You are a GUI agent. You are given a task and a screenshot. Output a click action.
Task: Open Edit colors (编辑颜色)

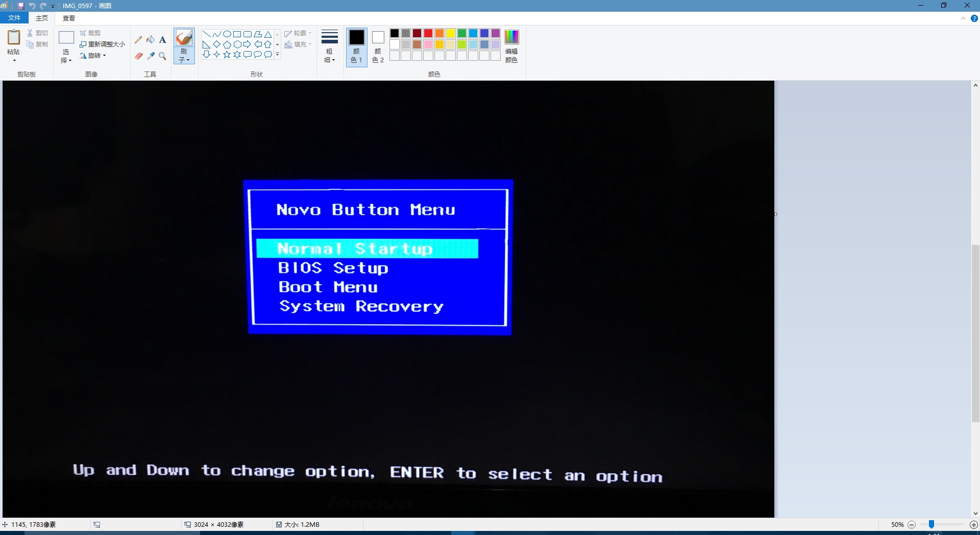[511, 46]
